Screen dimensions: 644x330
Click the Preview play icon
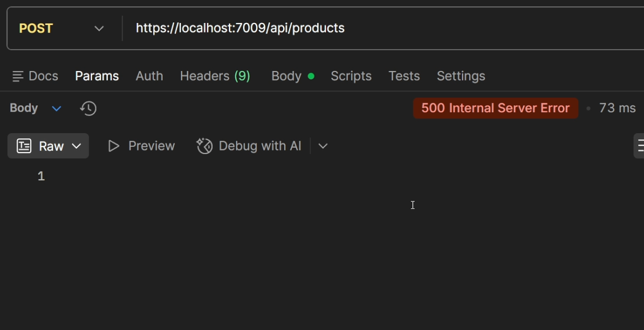pos(114,146)
